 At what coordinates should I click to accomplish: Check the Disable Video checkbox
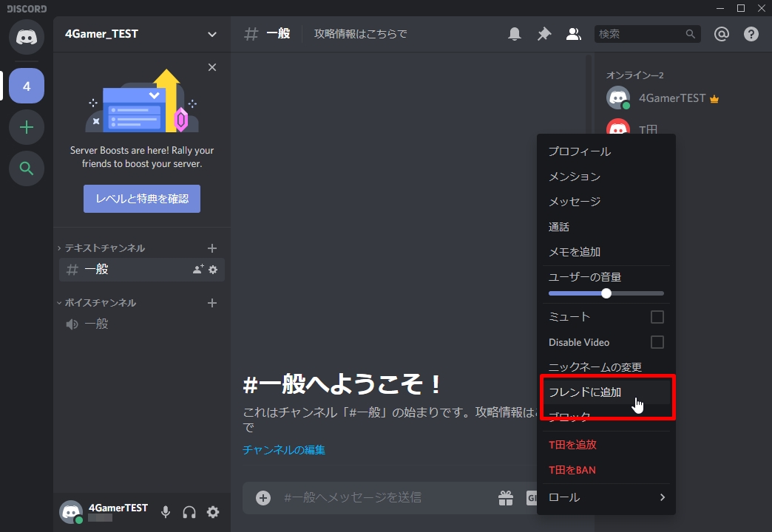657,342
